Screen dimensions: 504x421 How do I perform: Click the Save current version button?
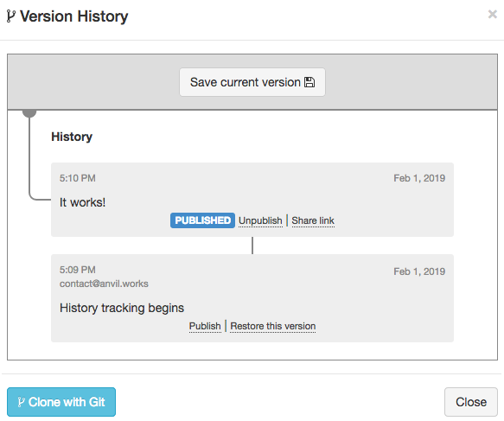[x=252, y=82]
